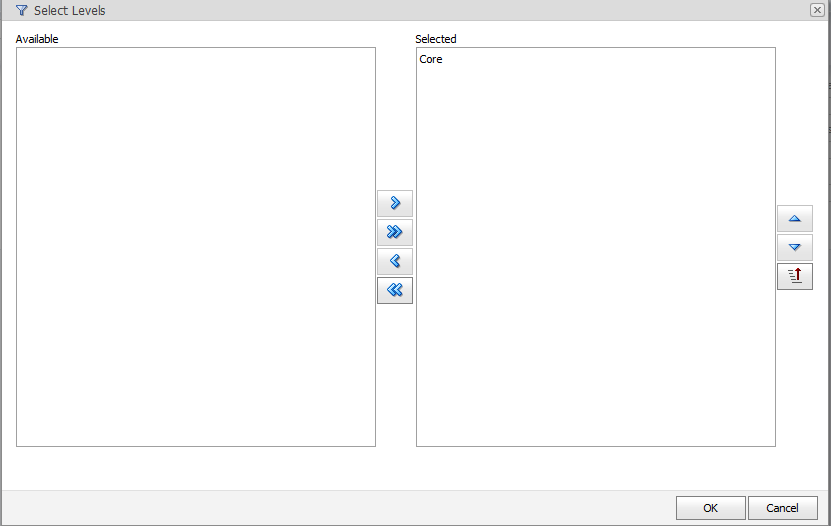Click the empty title bar area beside the title

[x=450, y=10]
